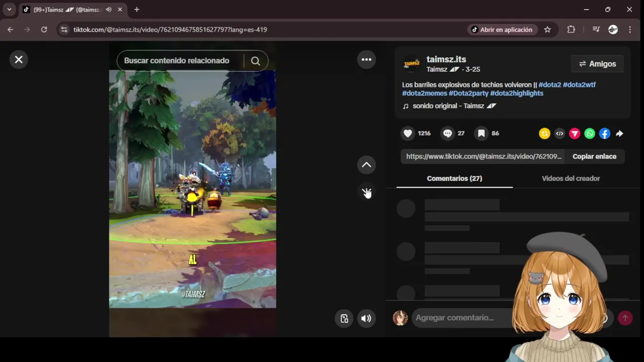Like the video with heart icon
This screenshot has height=362, width=644.
coord(408,133)
